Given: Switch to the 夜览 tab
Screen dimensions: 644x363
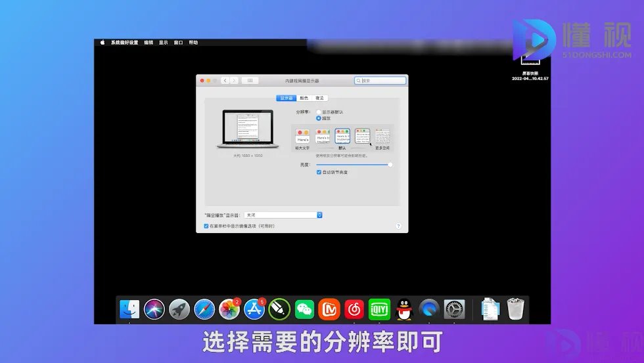Looking at the screenshot, I should 320,98.
